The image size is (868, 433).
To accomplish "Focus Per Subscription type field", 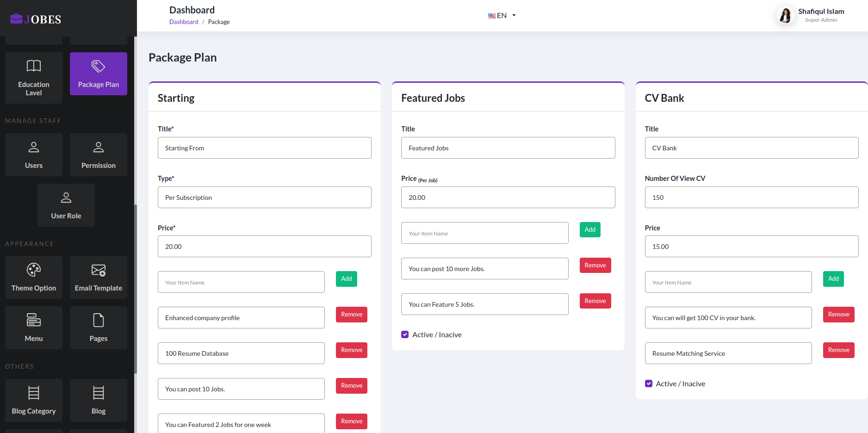I will [265, 198].
